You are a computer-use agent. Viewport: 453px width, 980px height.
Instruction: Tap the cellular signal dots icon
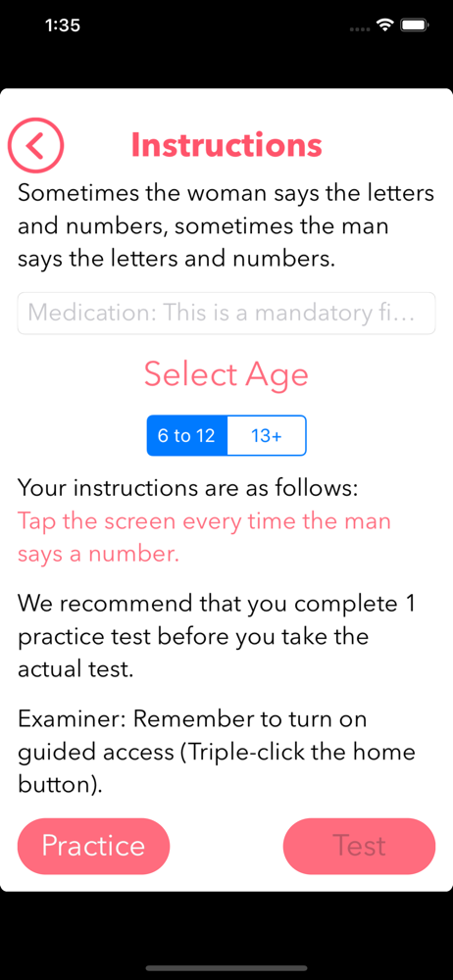(360, 28)
